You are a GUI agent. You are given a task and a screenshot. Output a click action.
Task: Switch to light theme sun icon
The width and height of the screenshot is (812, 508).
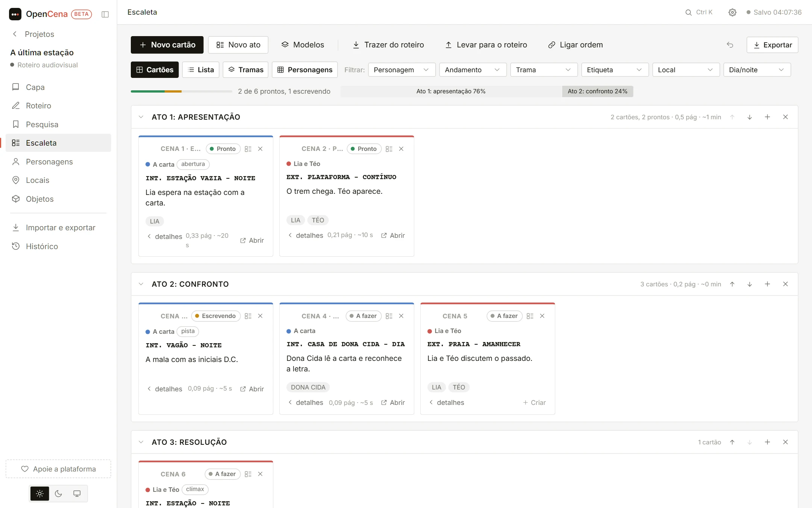[x=40, y=494]
